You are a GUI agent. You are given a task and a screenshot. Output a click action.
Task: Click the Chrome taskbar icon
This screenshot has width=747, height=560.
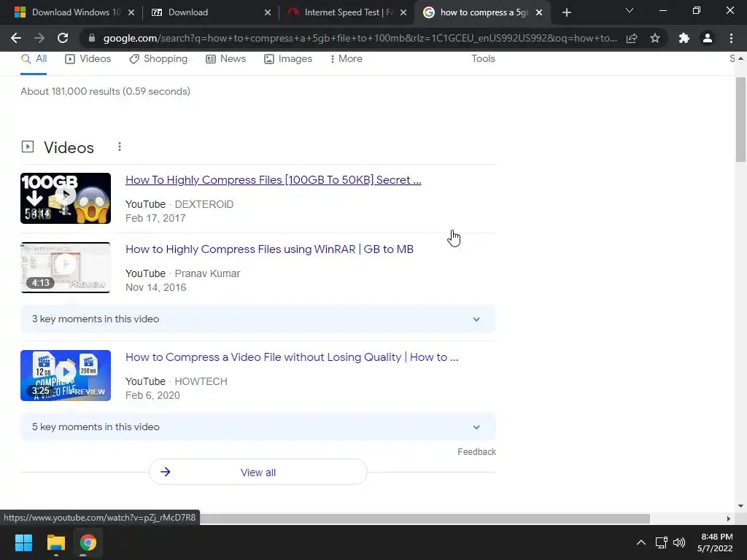88,542
